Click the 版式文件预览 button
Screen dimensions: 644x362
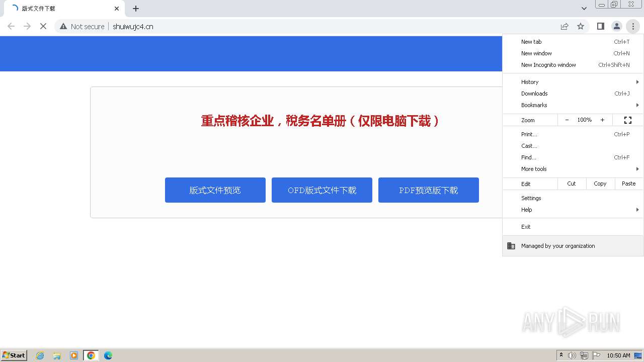215,190
